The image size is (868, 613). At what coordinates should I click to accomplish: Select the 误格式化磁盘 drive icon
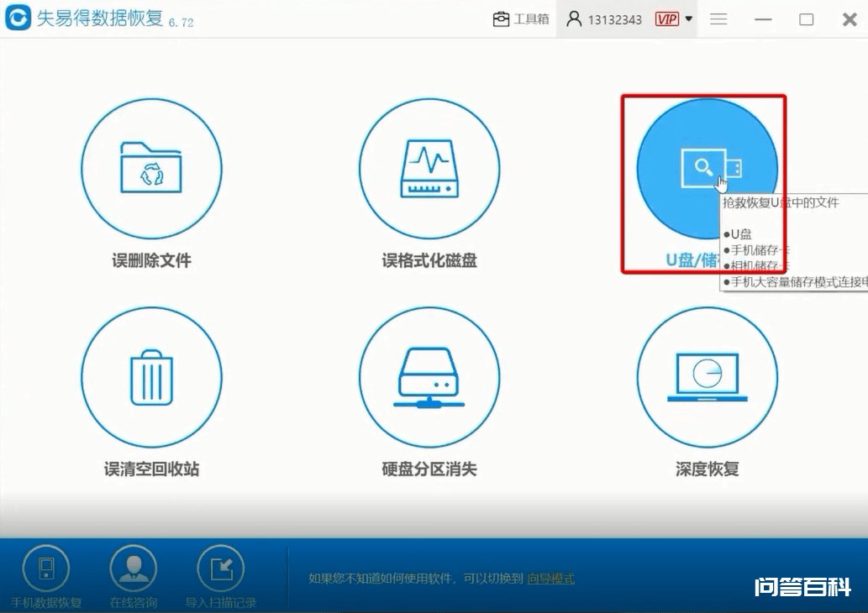click(429, 169)
